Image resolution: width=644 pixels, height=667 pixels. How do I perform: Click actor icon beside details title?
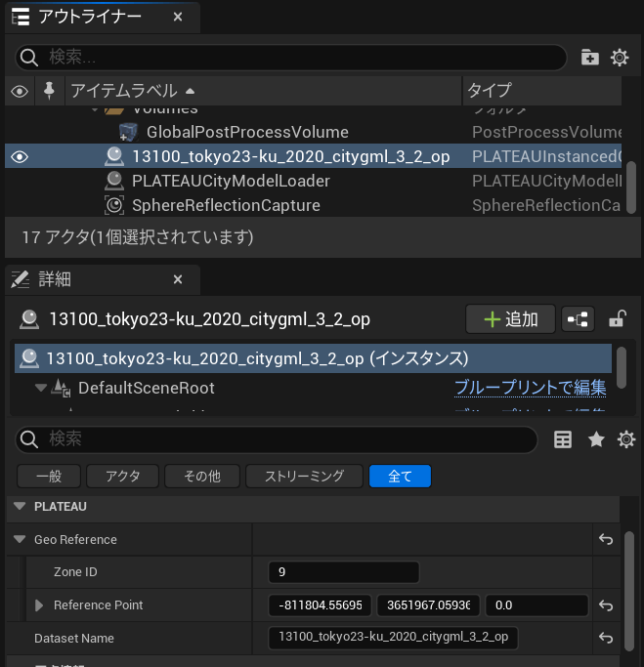click(29, 319)
